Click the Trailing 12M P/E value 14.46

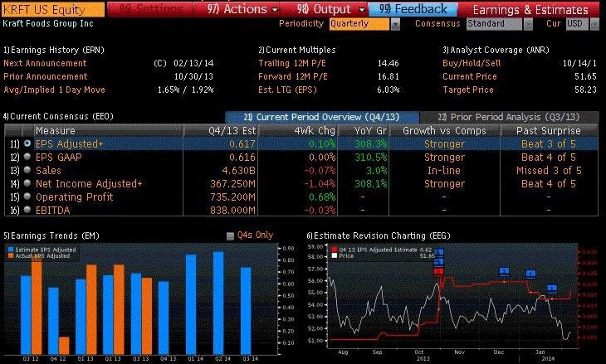[x=388, y=63]
